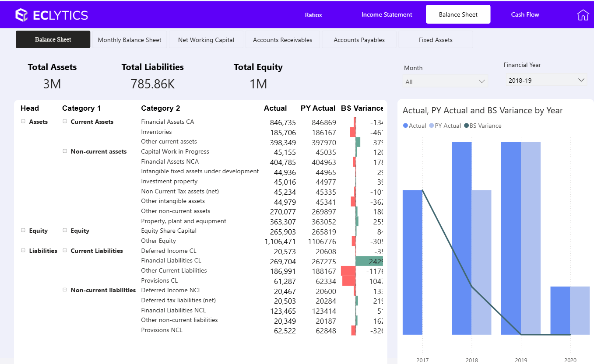Click the Actual legend marker

tap(405, 126)
